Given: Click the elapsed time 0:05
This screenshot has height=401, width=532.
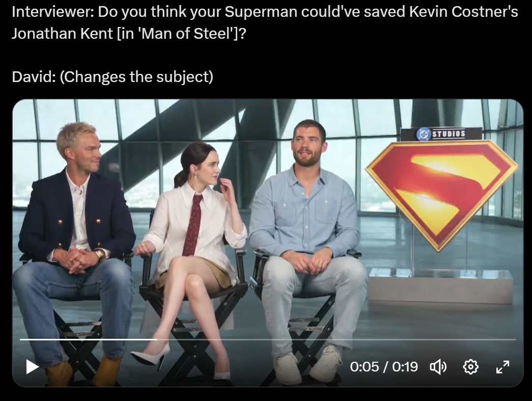Looking at the screenshot, I should pyautogui.click(x=364, y=367).
